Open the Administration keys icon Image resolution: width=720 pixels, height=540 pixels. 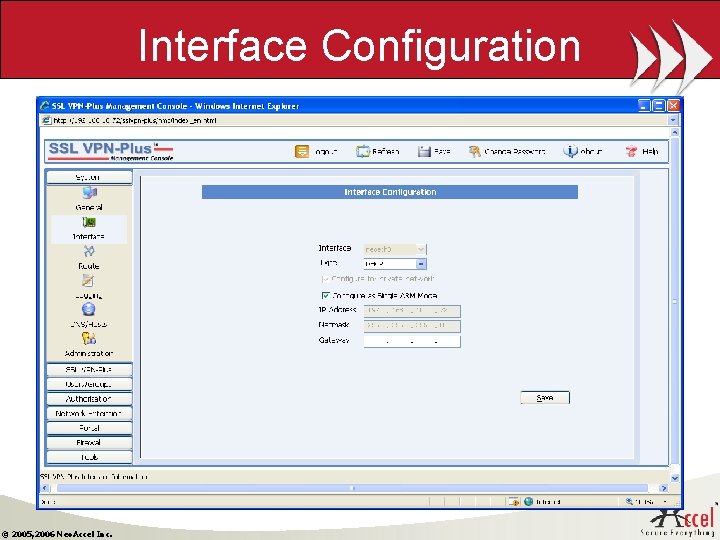[89, 338]
